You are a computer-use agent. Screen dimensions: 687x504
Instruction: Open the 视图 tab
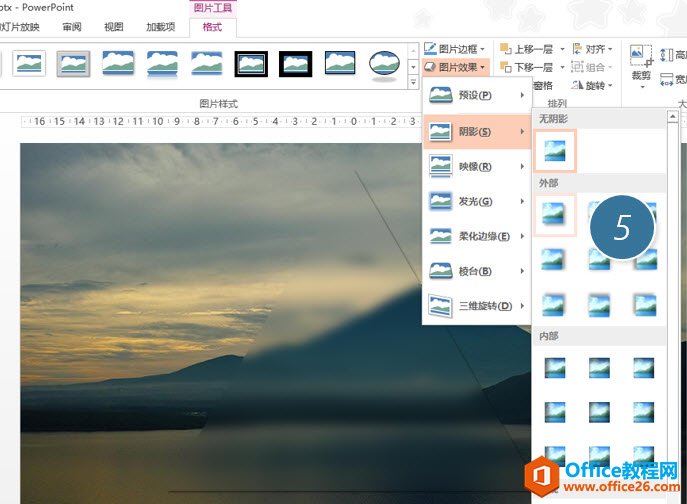coord(114,27)
